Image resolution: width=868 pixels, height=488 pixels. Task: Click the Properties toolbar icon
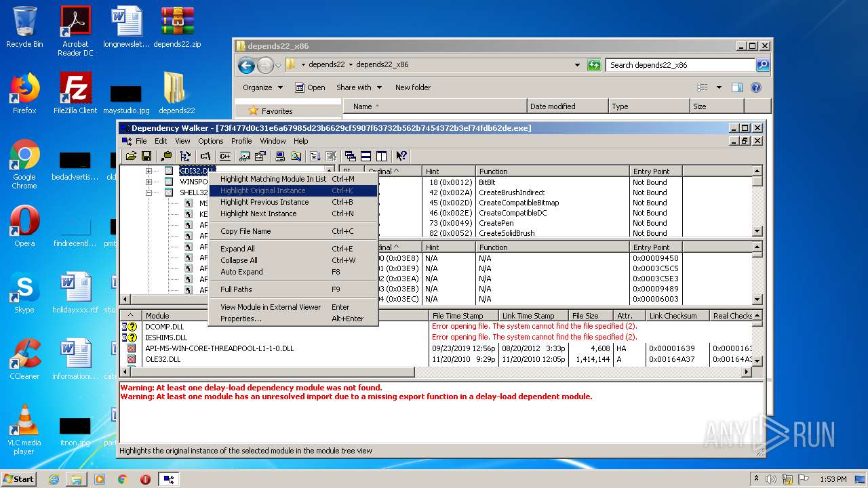coord(260,156)
